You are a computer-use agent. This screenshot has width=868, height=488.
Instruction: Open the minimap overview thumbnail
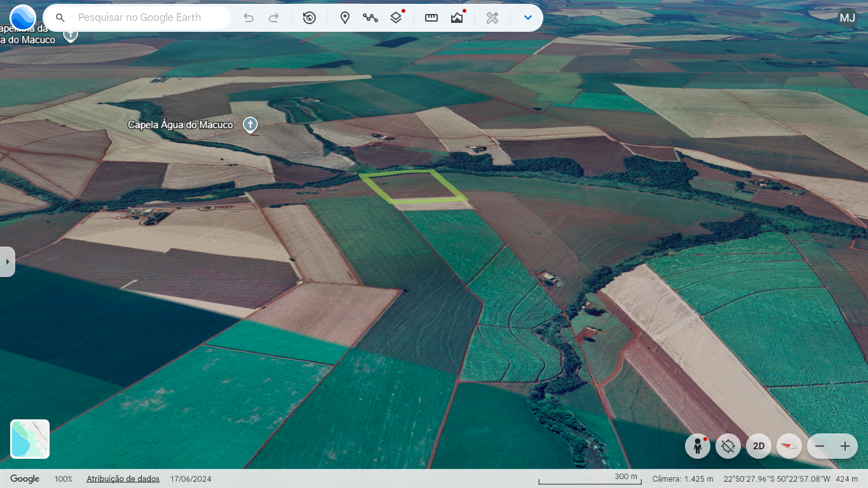click(x=30, y=439)
